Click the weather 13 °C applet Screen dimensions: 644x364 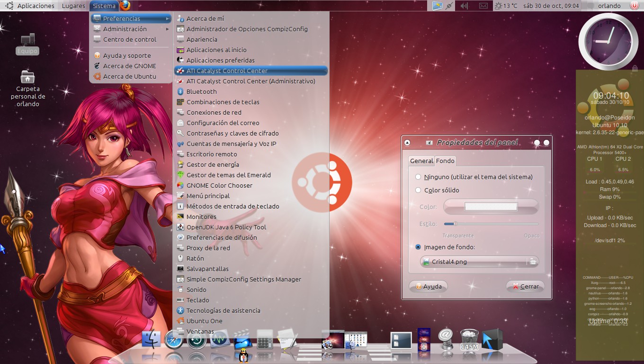[506, 6]
